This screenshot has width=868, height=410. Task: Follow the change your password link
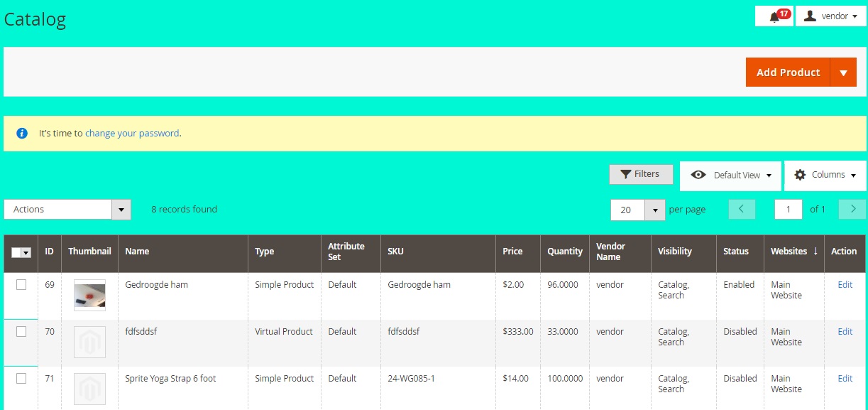132,133
